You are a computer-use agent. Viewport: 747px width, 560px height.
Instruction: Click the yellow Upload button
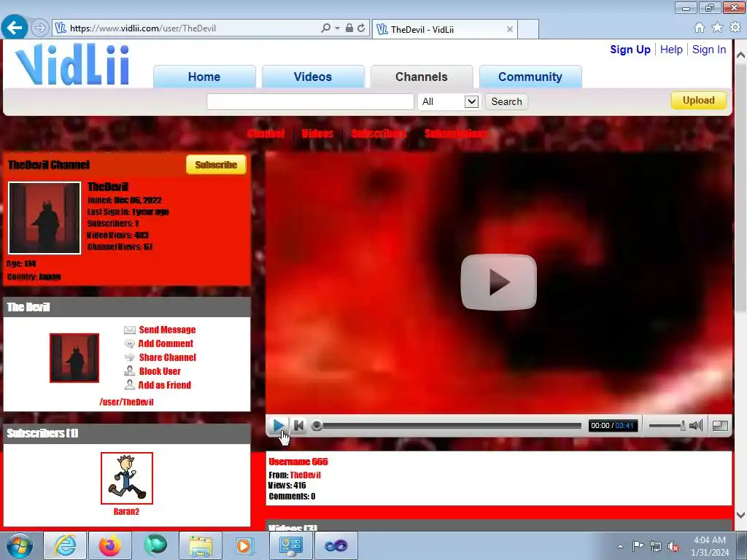[698, 100]
